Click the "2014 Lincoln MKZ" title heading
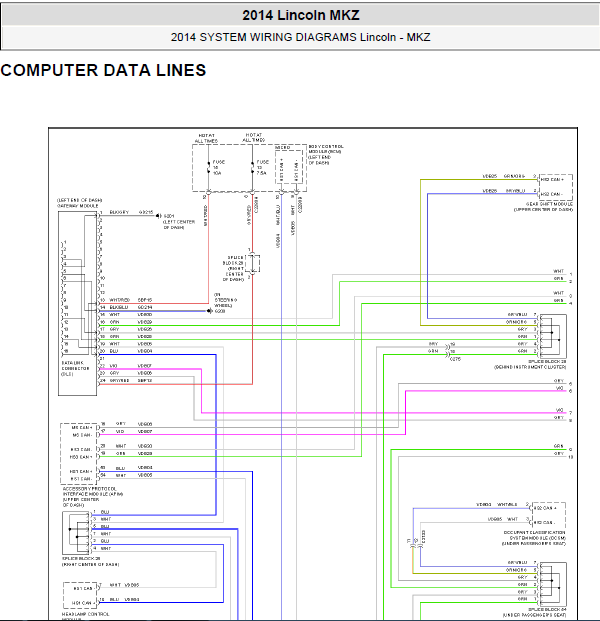600x621 pixels. (301, 15)
